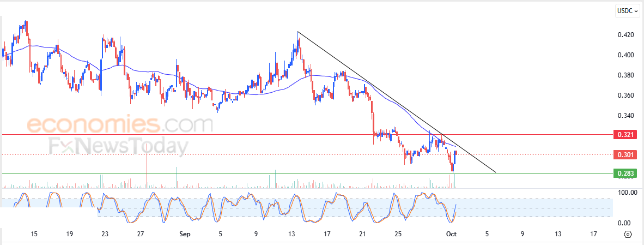Click the 23 date marker on time axis
This screenshot has width=644, height=245.
click(x=105, y=234)
